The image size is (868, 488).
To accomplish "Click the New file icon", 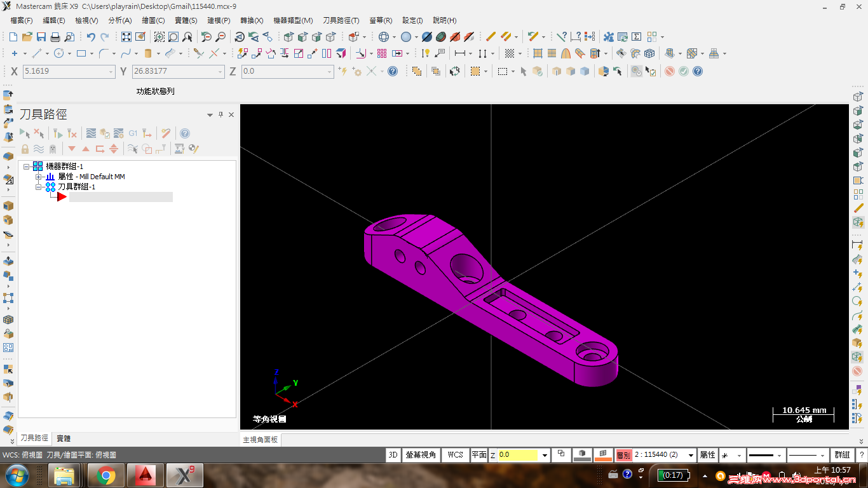I will pyautogui.click(x=13, y=37).
